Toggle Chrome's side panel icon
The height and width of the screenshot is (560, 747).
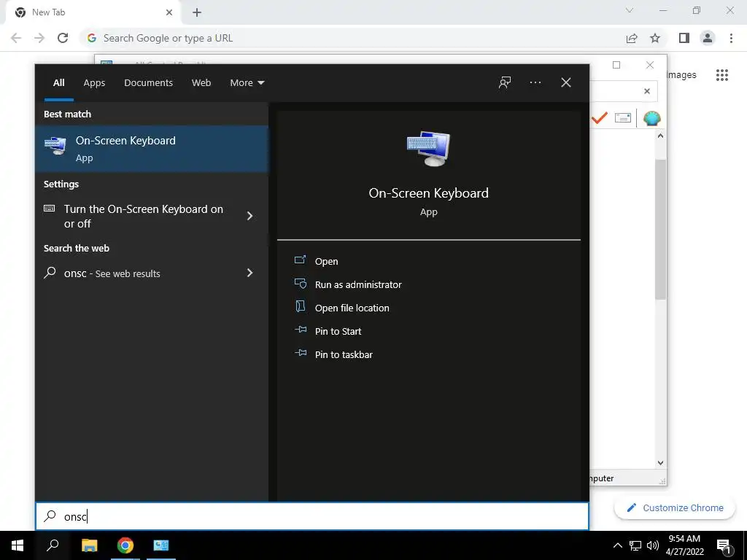coord(684,38)
